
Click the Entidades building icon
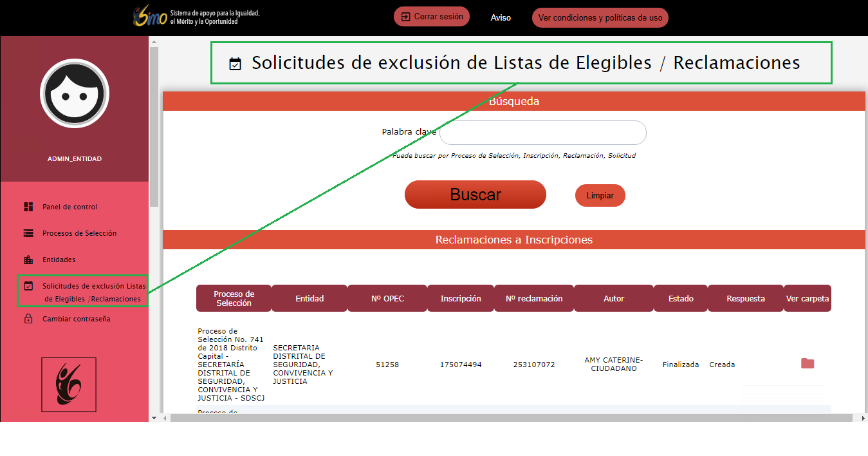point(28,260)
